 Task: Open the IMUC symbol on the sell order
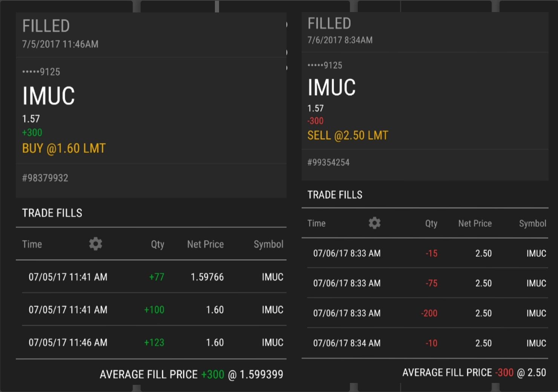pyautogui.click(x=331, y=87)
